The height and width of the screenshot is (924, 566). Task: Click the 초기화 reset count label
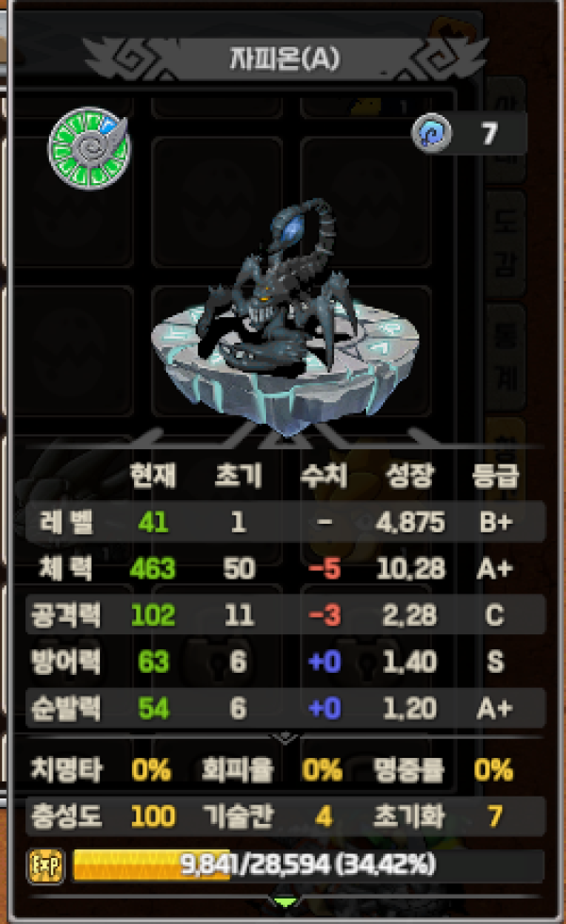click(x=408, y=816)
